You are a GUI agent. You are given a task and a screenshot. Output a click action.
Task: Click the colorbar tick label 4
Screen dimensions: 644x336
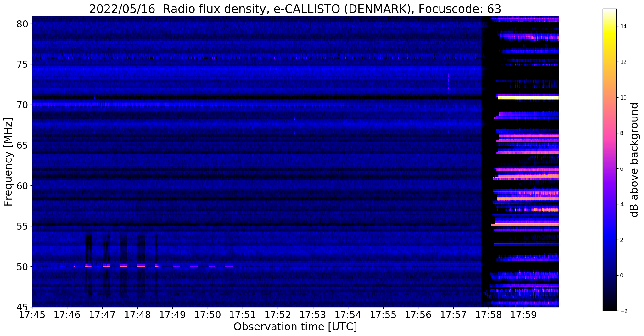(622, 204)
